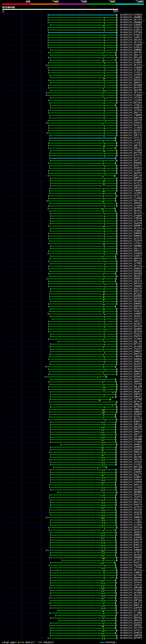Click the query end position 595
Image resolution: width=146 pixels, height=644 pixels.
115,11
